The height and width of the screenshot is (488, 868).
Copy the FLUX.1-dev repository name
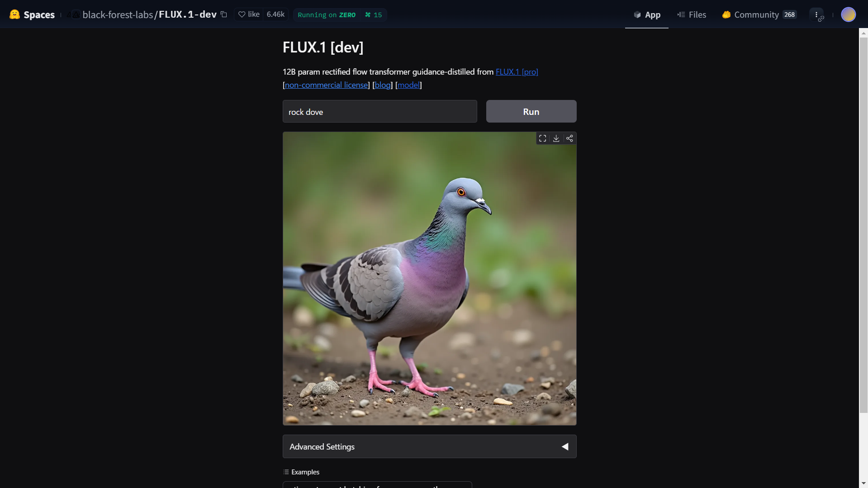(223, 14)
